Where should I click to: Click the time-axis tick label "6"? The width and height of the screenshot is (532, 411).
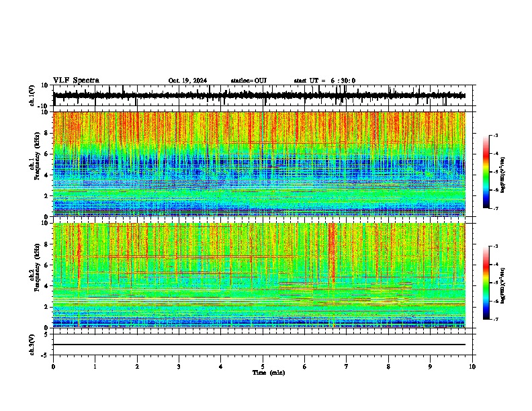(x=305, y=367)
